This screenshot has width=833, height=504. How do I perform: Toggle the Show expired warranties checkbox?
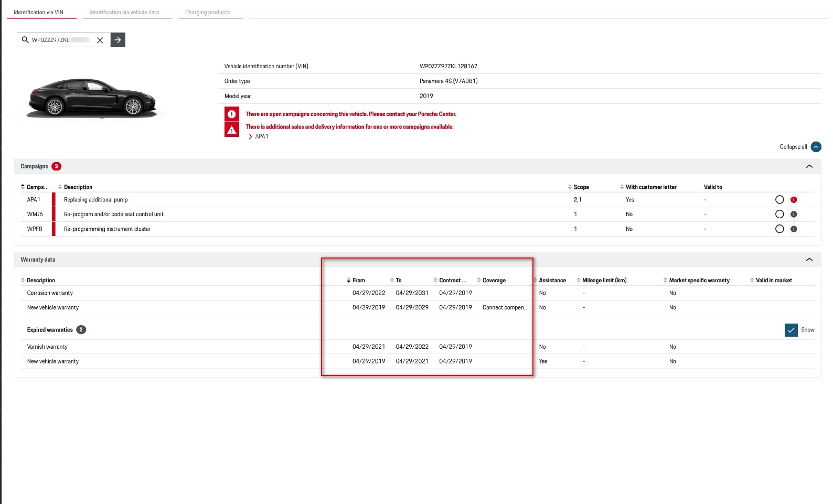[791, 330]
